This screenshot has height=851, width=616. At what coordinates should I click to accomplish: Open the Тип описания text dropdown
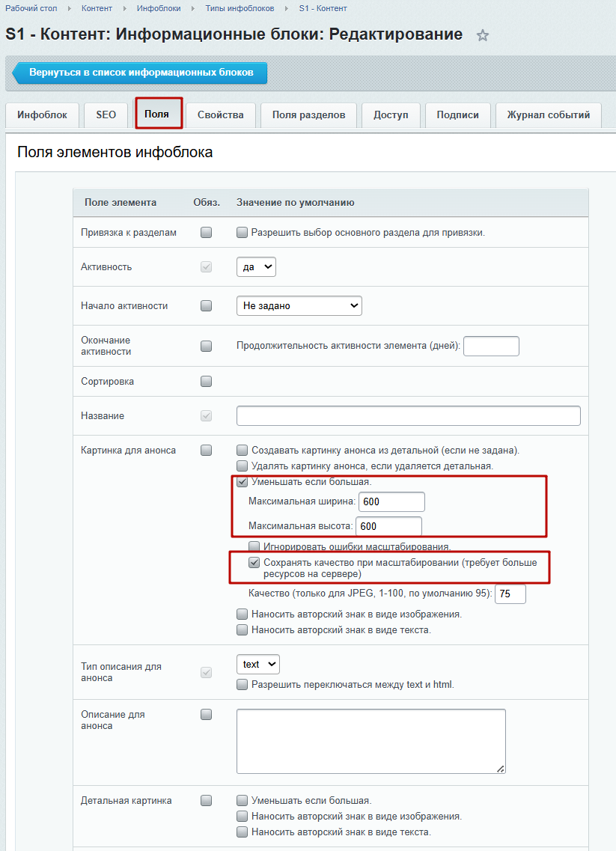(x=257, y=664)
